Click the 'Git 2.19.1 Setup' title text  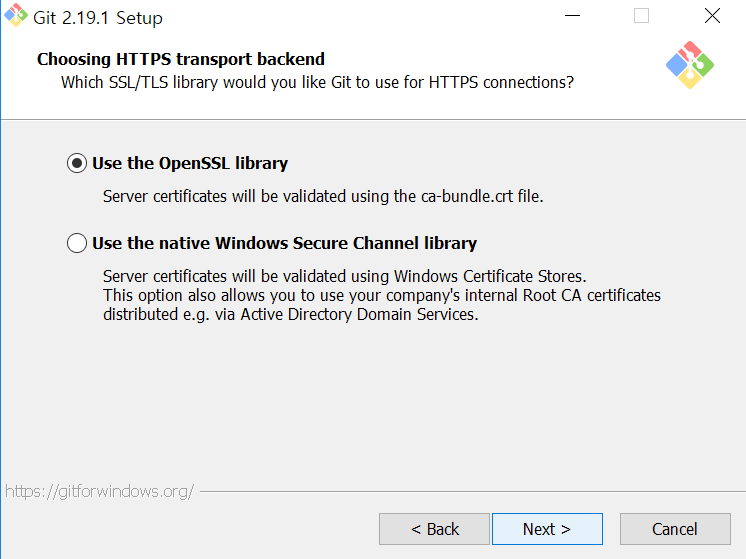click(98, 18)
